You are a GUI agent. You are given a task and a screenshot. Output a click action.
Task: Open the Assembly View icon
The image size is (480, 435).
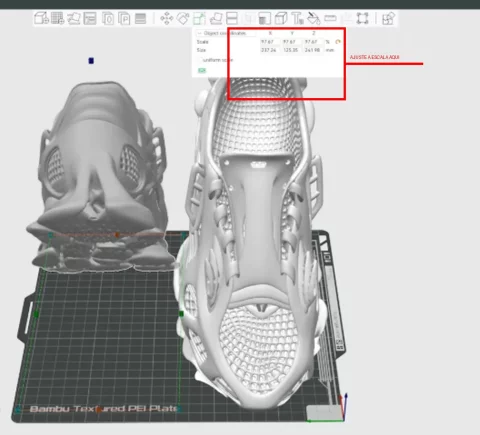[388, 18]
